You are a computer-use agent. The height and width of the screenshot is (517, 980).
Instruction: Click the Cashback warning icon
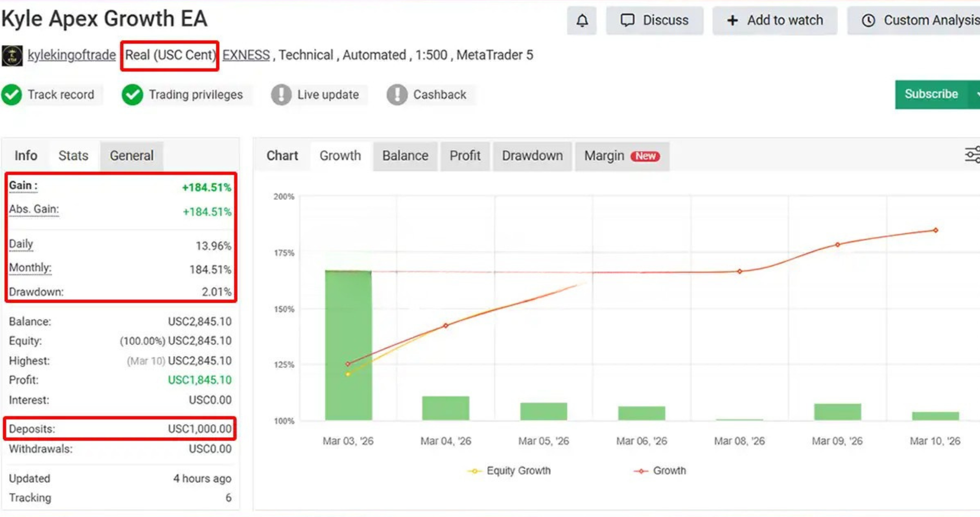point(397,95)
